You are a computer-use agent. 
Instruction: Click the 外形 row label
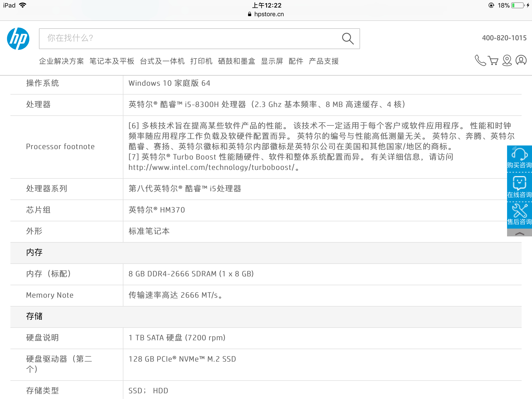34,231
